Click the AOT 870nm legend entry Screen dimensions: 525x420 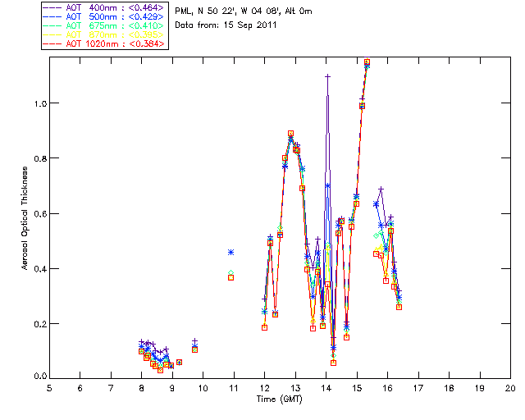tap(104, 34)
